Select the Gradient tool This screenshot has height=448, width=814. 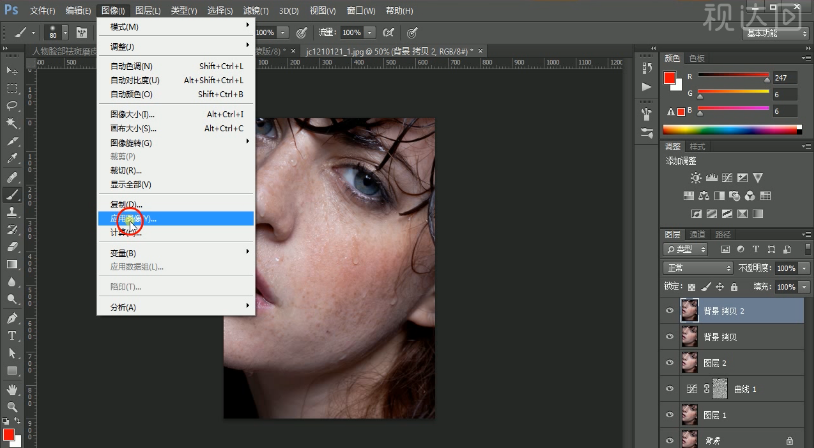pyautogui.click(x=12, y=265)
